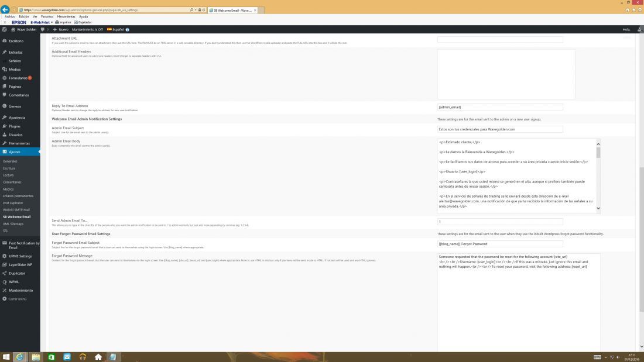Image resolution: width=644 pixels, height=362 pixels.
Task: Open Duplicator in the sidebar
Action: click(17, 273)
